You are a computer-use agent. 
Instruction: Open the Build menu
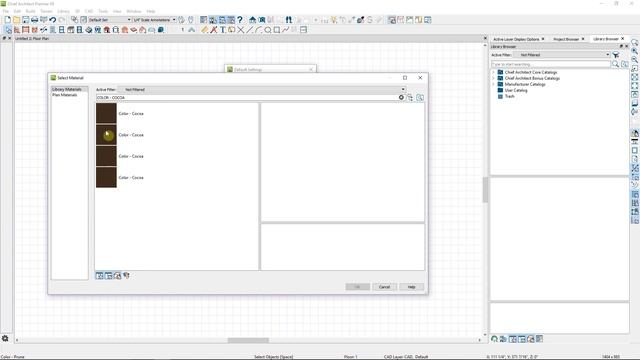[x=31, y=11]
